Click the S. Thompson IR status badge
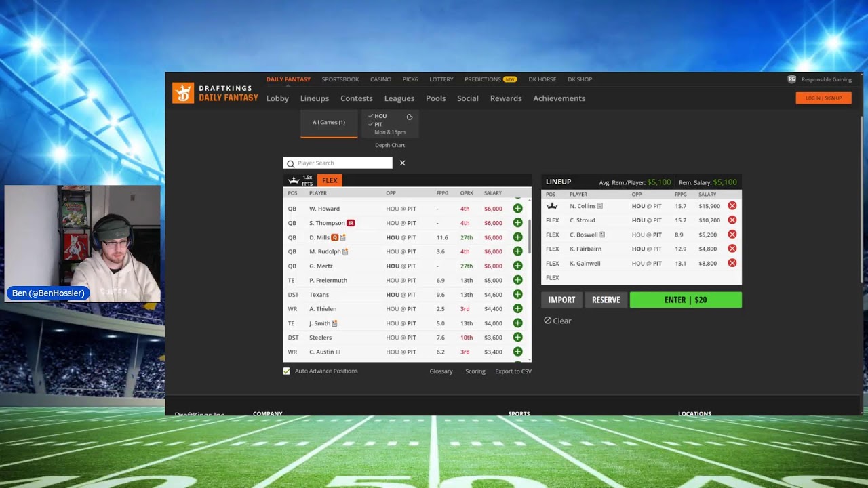The width and height of the screenshot is (868, 488). coord(351,223)
